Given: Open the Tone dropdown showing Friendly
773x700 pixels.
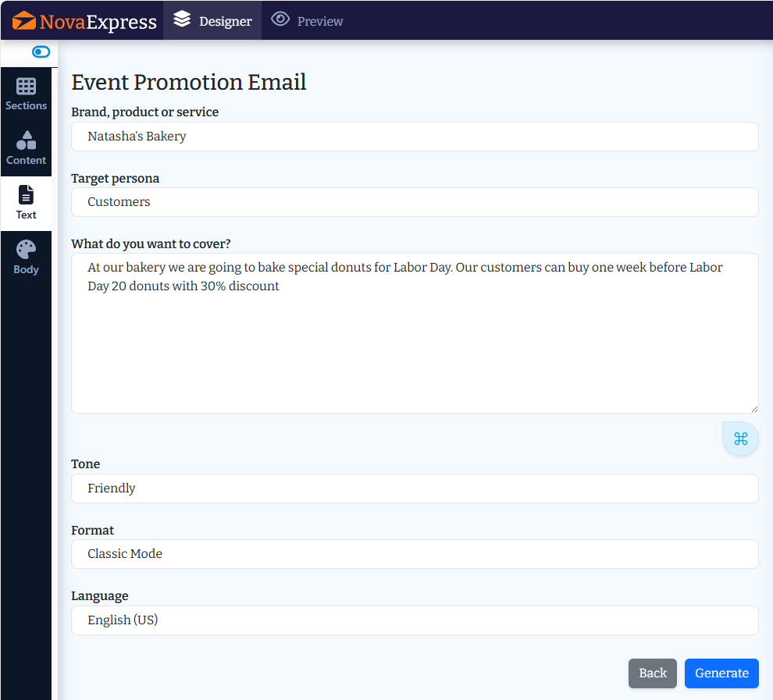Looking at the screenshot, I should click(415, 489).
